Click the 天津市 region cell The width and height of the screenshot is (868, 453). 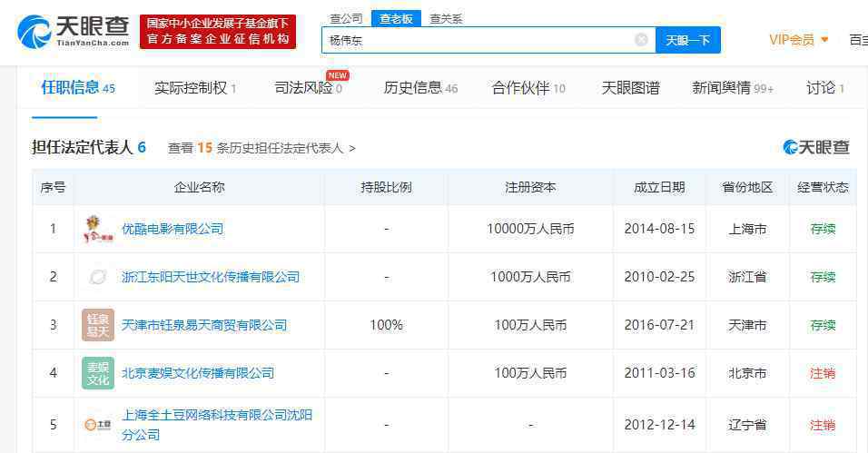coord(747,325)
